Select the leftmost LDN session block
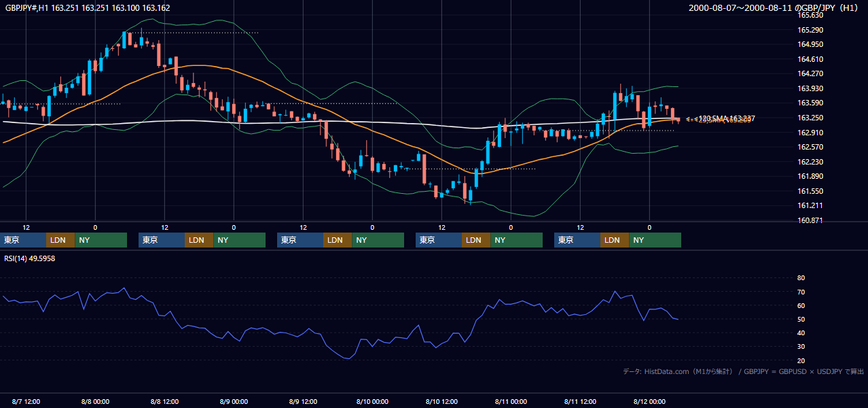 60,240
